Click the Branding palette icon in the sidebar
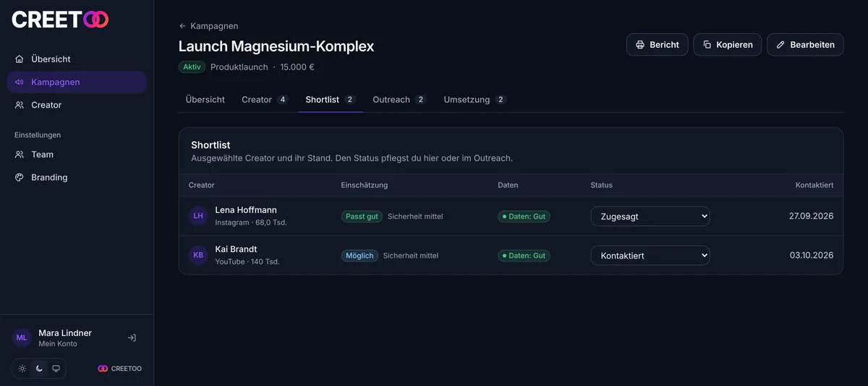This screenshot has width=868, height=386. pos(20,177)
